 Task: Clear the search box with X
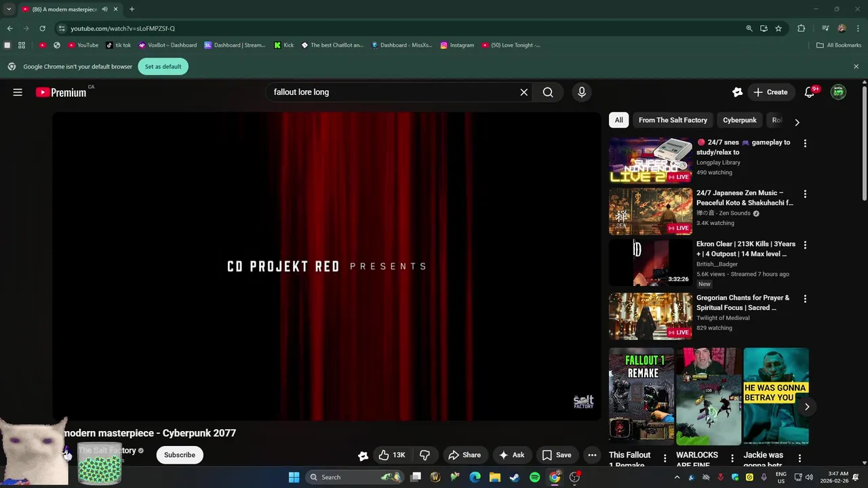pos(524,92)
